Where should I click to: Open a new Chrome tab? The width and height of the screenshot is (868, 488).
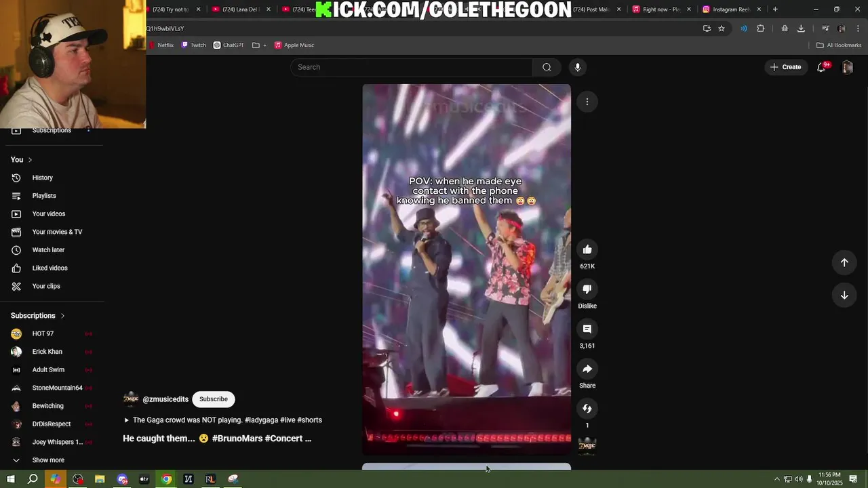[x=775, y=9]
